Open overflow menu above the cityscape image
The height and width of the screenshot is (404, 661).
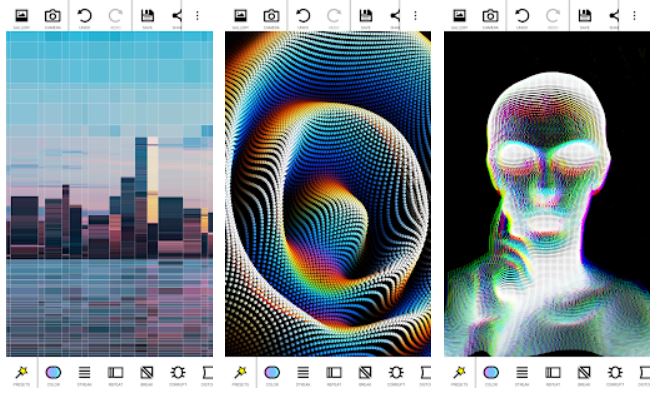[197, 16]
